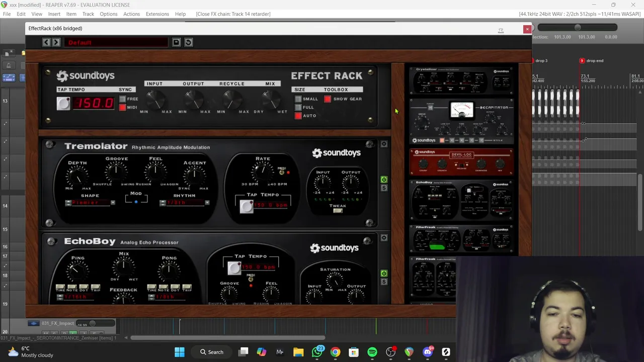Image resolution: width=644 pixels, height=362 pixels.
Task: Toggle MIDI tempo sync mode
Action: (x=122, y=108)
